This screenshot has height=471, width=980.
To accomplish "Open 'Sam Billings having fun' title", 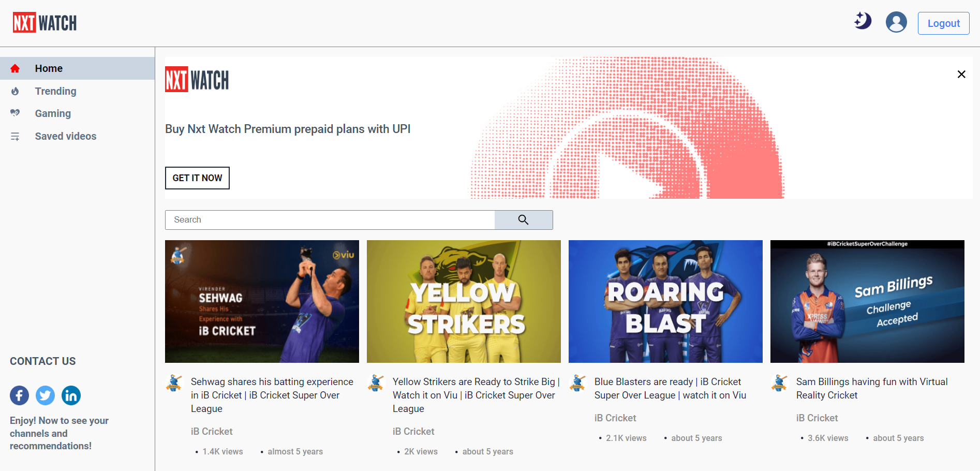I will [x=872, y=388].
